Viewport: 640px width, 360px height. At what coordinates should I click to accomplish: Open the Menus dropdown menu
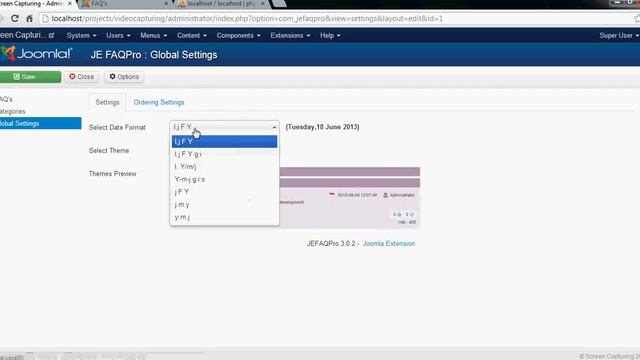[153, 36]
